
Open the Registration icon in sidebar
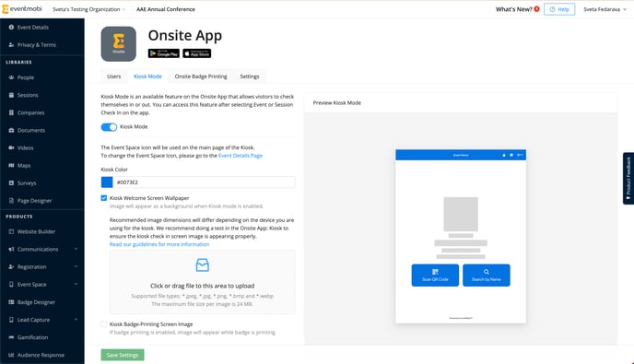pyautogui.click(x=11, y=266)
